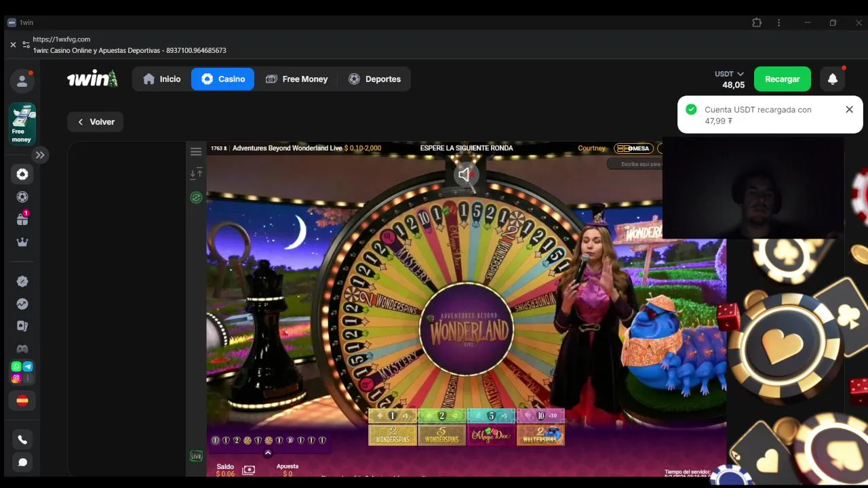Open the browser extensions puzzle icon
Screen dimensions: 868x488
tap(757, 22)
